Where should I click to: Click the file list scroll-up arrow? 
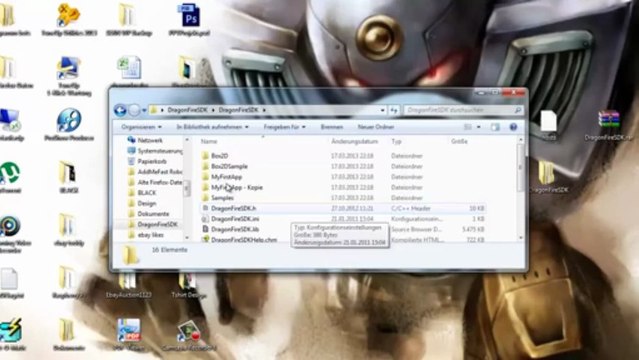coord(520,140)
